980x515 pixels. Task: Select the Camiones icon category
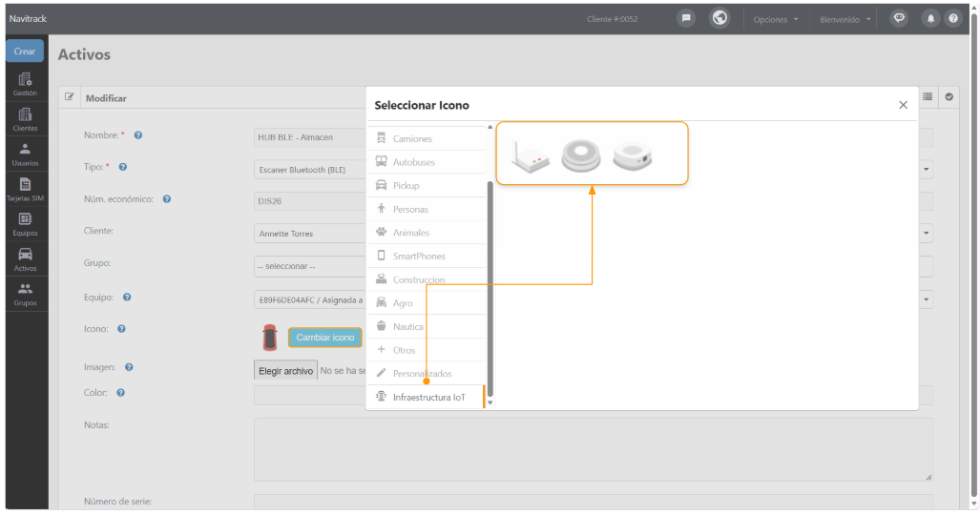pyautogui.click(x=427, y=138)
